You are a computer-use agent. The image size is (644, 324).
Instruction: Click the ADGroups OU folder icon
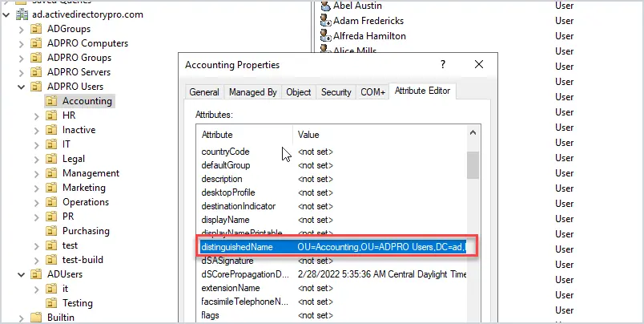(x=36, y=29)
